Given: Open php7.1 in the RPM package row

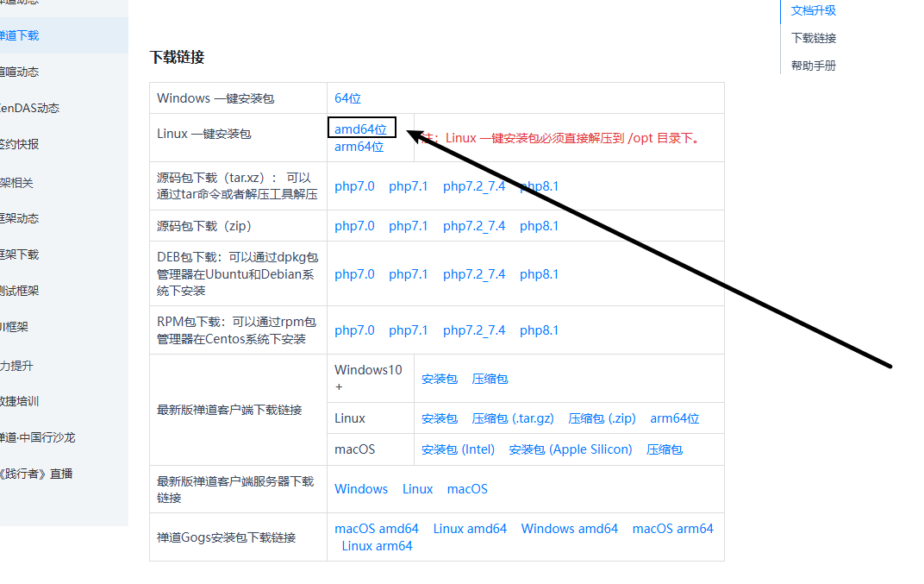Looking at the screenshot, I should point(408,330).
